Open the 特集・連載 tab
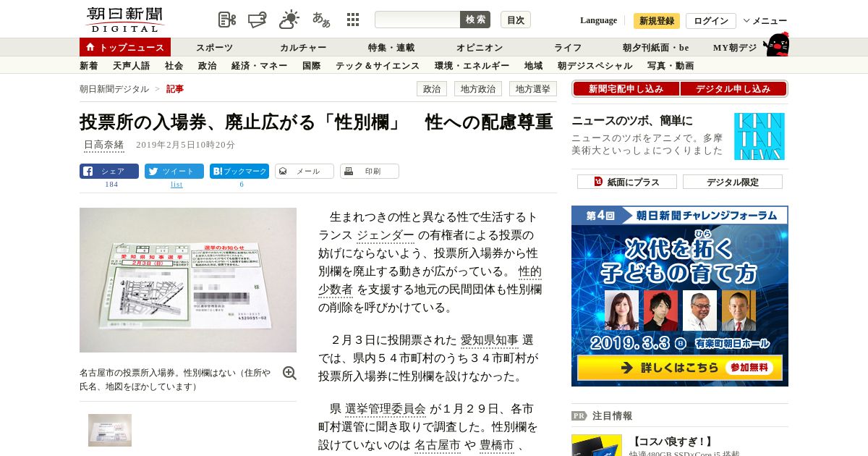 click(x=391, y=48)
